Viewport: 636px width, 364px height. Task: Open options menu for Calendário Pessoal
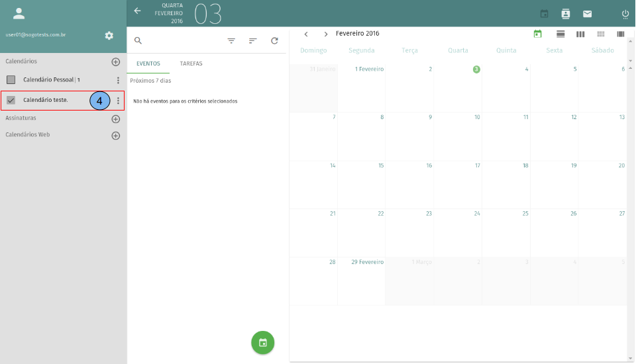[118, 80]
